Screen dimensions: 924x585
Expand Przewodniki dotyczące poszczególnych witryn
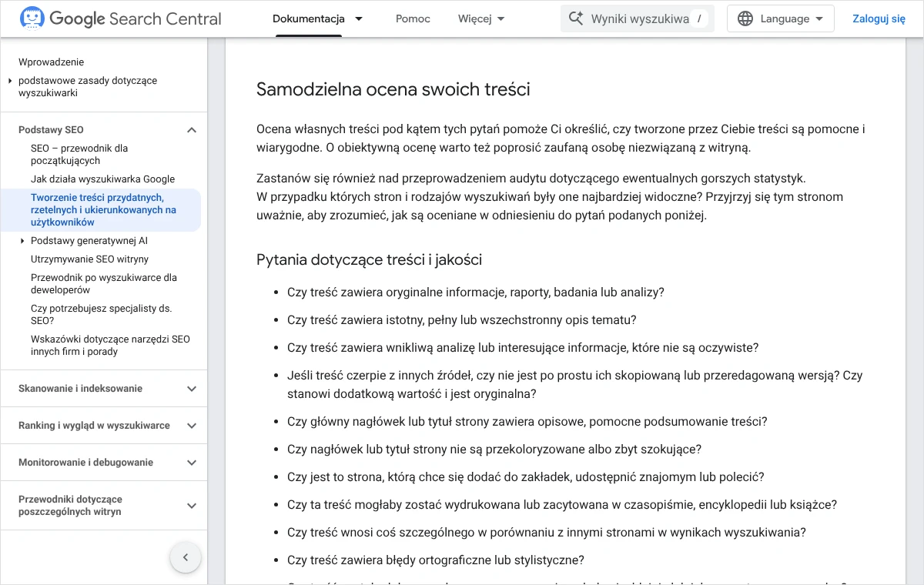(x=192, y=506)
